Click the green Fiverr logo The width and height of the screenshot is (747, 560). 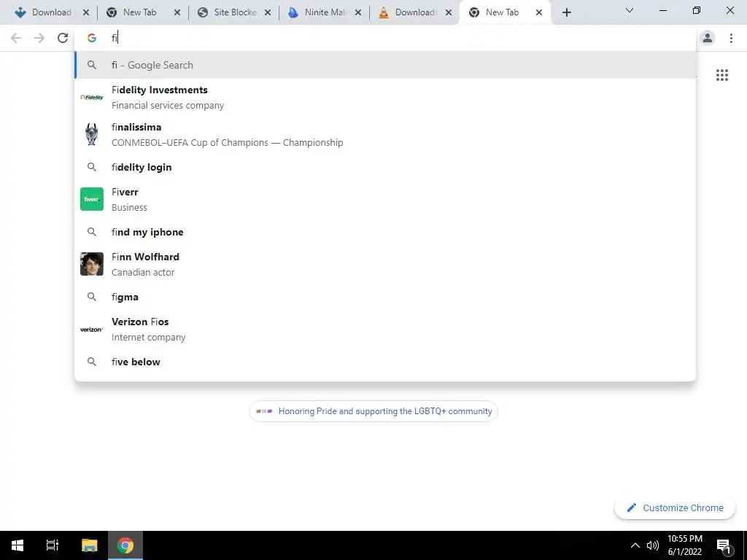tap(91, 199)
